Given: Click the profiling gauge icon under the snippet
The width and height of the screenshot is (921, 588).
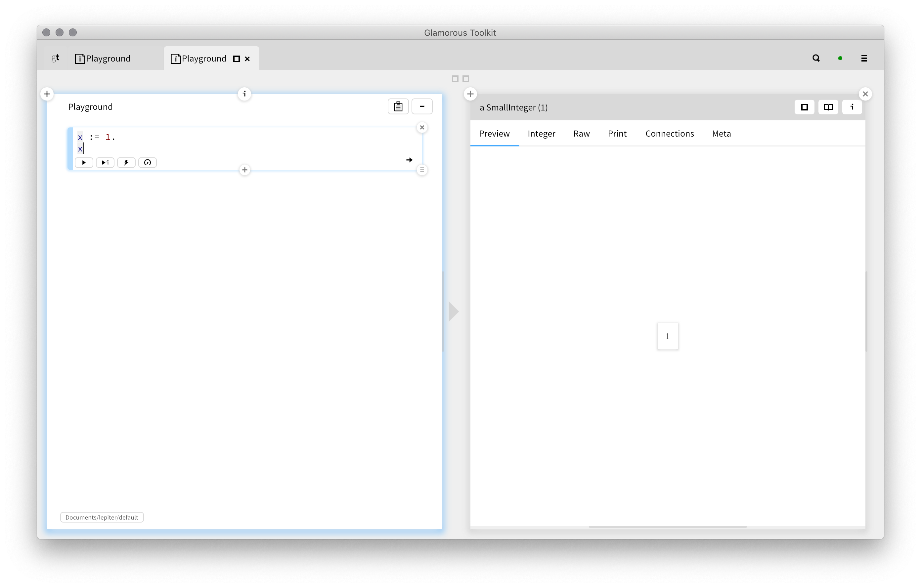Looking at the screenshot, I should (x=148, y=162).
